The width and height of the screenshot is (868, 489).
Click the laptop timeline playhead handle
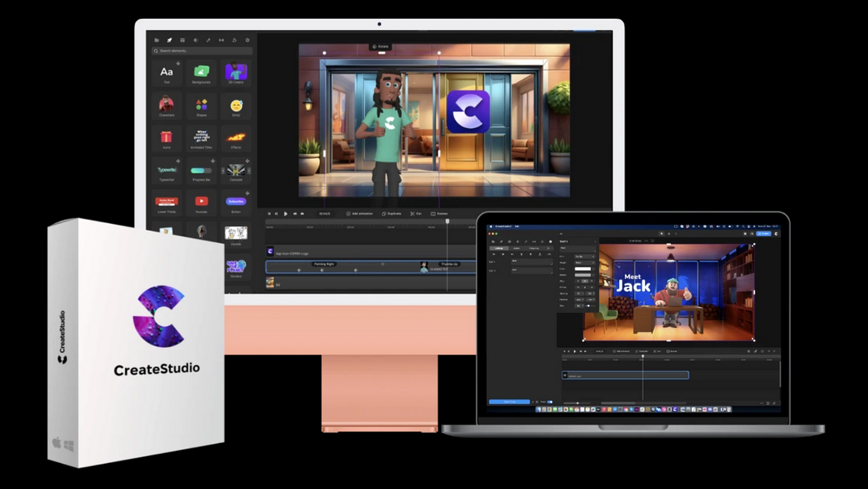point(643,356)
